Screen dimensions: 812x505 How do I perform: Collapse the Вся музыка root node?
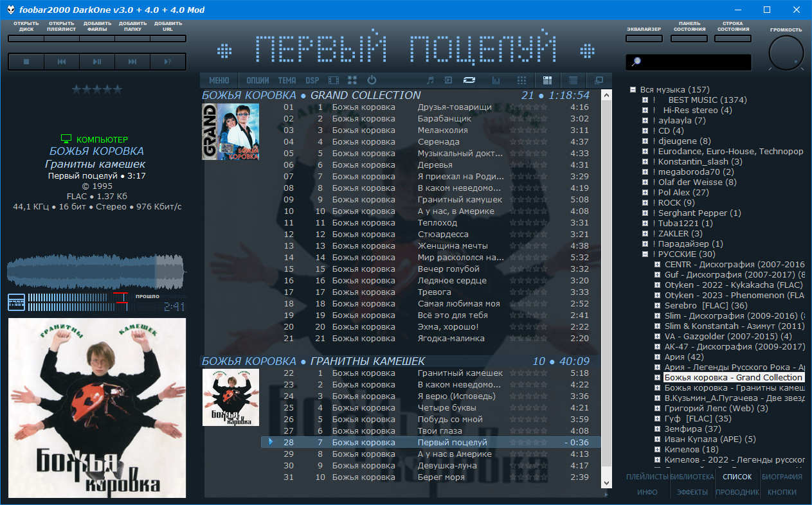(x=633, y=90)
